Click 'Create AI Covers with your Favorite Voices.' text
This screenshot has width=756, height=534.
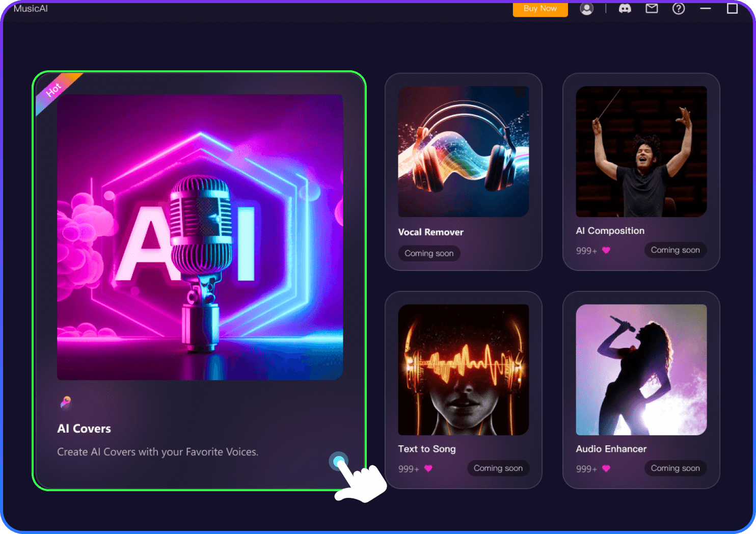pos(158,452)
